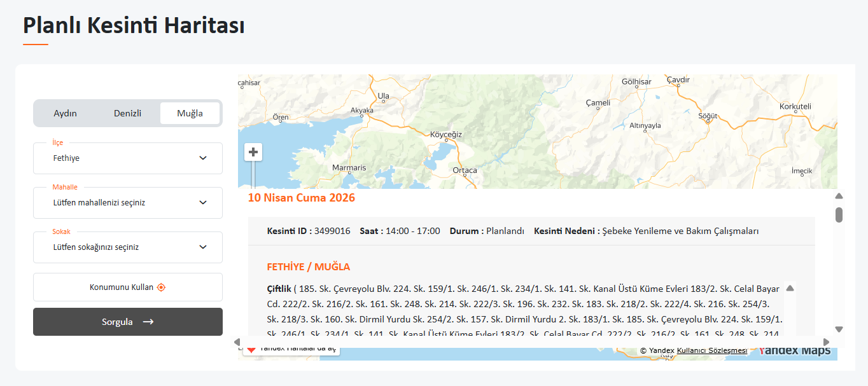This screenshot has width=868, height=386.
Task: Click the Konumunu Kullan button
Action: coord(128,287)
